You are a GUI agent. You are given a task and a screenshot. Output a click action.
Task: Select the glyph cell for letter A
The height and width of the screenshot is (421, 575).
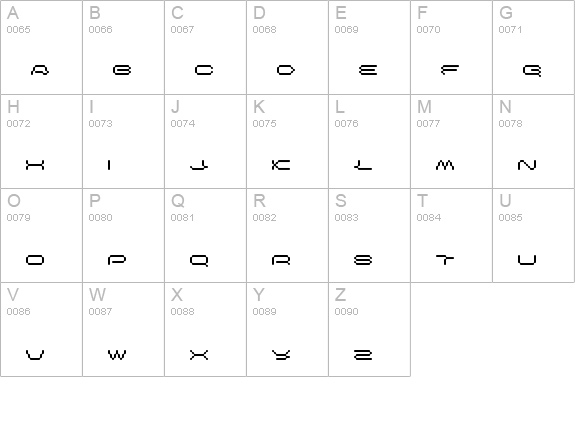click(x=41, y=47)
